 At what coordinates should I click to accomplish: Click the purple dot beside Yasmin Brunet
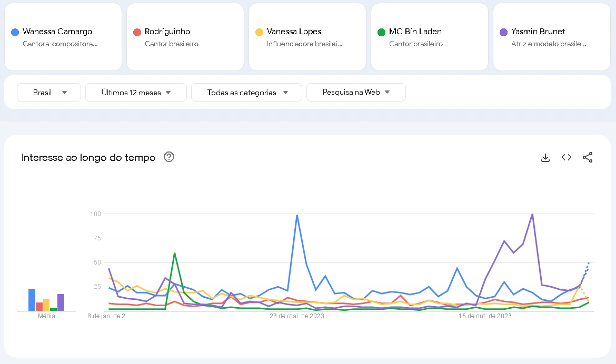[x=504, y=32]
